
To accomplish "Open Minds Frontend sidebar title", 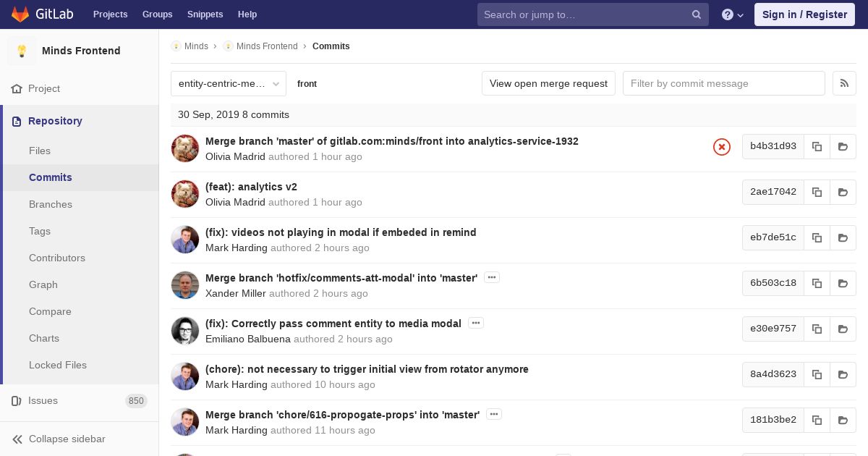I will [81, 51].
